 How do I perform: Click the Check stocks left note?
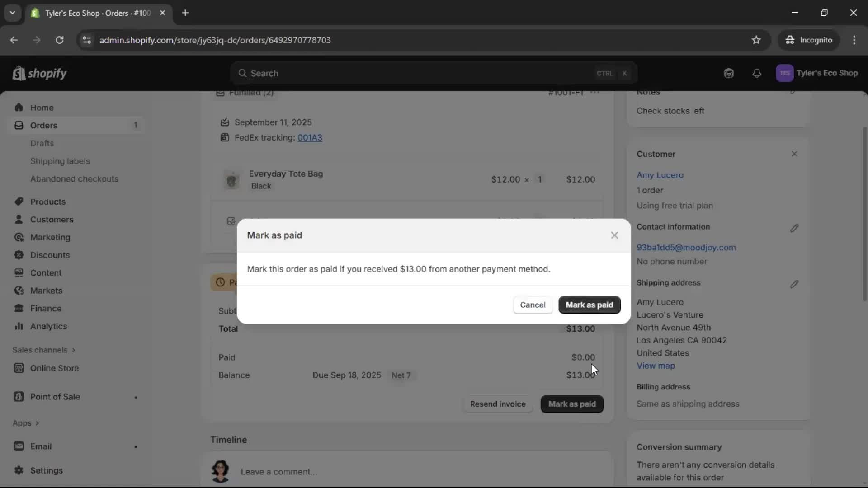(x=670, y=111)
